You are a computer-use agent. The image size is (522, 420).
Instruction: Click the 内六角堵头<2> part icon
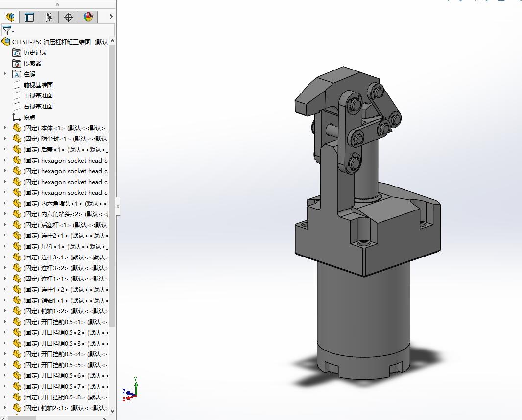point(17,214)
